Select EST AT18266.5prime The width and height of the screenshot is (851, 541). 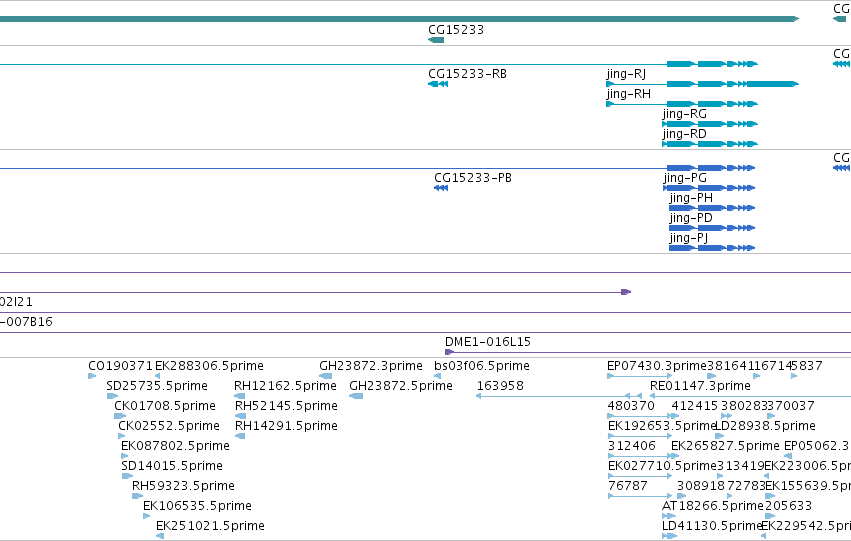pyautogui.click(x=713, y=506)
